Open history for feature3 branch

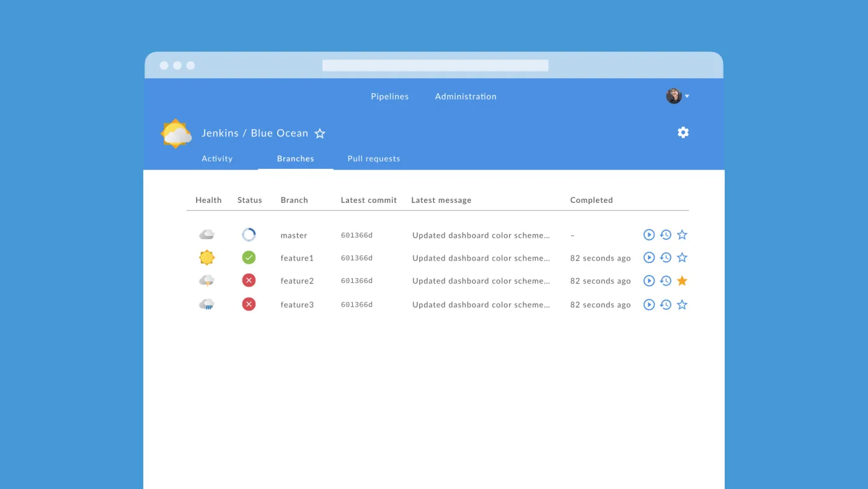[665, 305]
